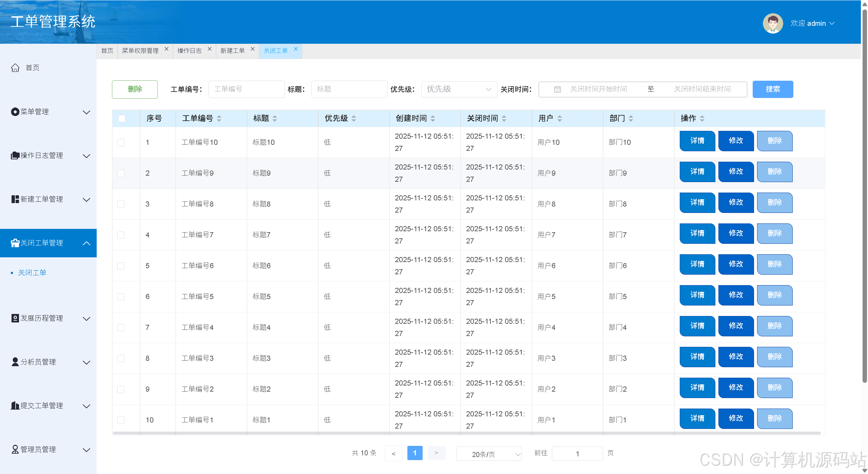Open the 菜单权限管理 tab
The height and width of the screenshot is (474, 868).
(140, 51)
